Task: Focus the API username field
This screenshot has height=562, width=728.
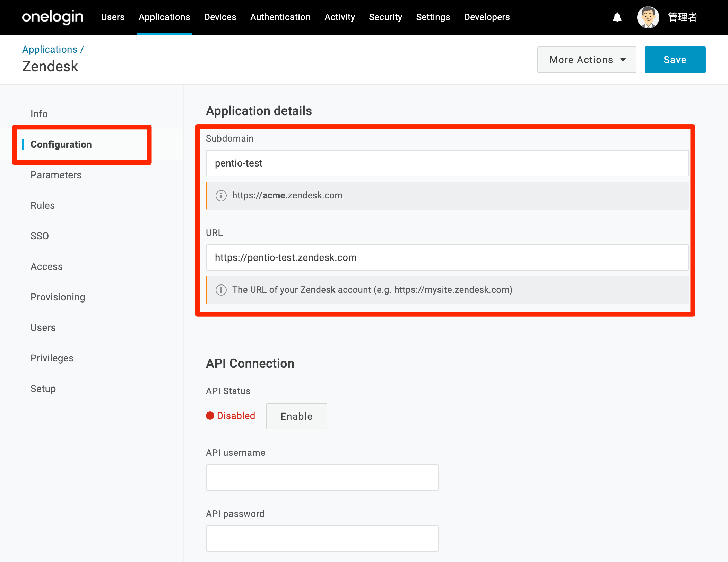Action: [x=322, y=477]
